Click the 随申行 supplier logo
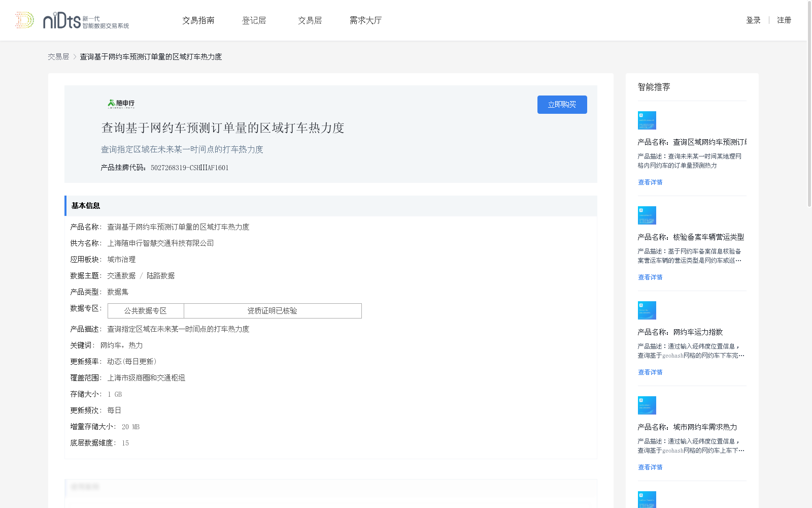The width and height of the screenshot is (812, 508). pos(121,103)
